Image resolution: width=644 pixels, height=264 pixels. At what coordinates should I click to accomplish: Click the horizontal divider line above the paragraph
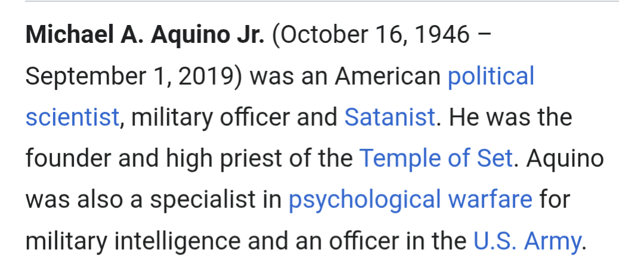[x=322, y=1]
